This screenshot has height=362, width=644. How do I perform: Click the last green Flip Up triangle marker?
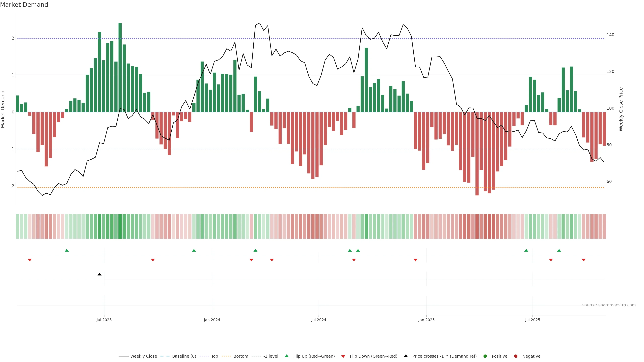[x=559, y=250]
